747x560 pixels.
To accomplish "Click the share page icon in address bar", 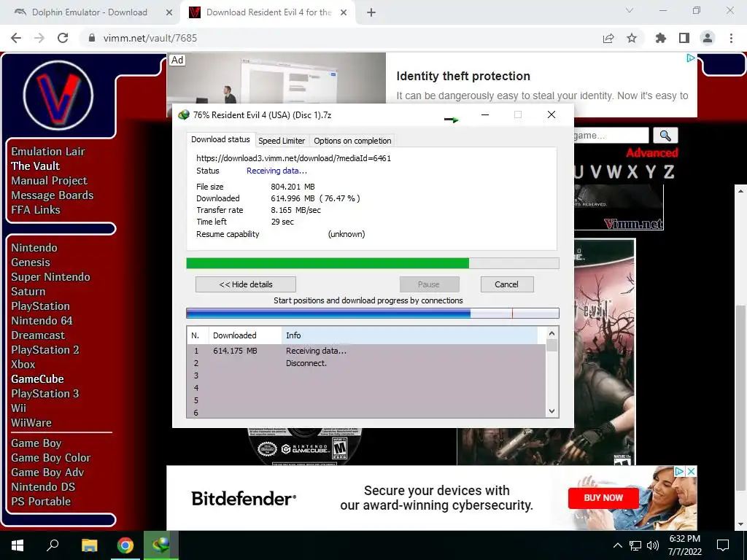I will (608, 38).
